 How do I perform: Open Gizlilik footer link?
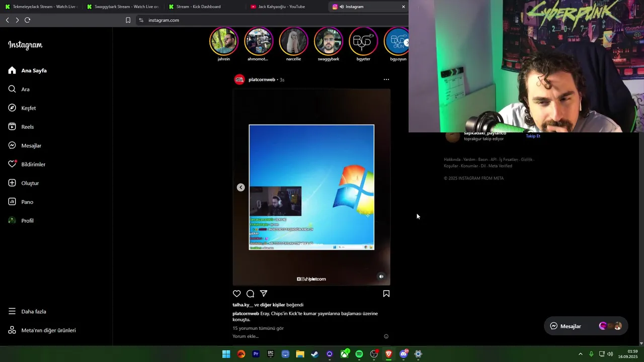click(527, 159)
